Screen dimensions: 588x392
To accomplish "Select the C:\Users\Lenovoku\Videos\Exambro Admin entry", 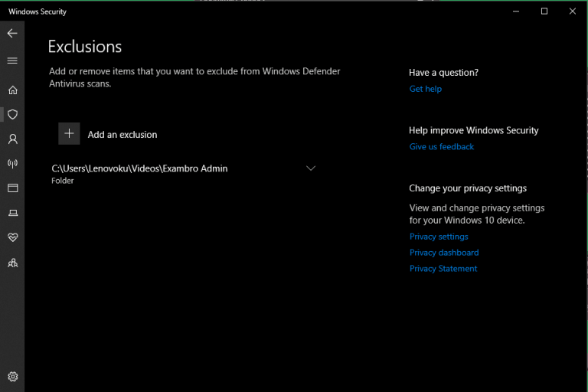I will (x=139, y=168).
